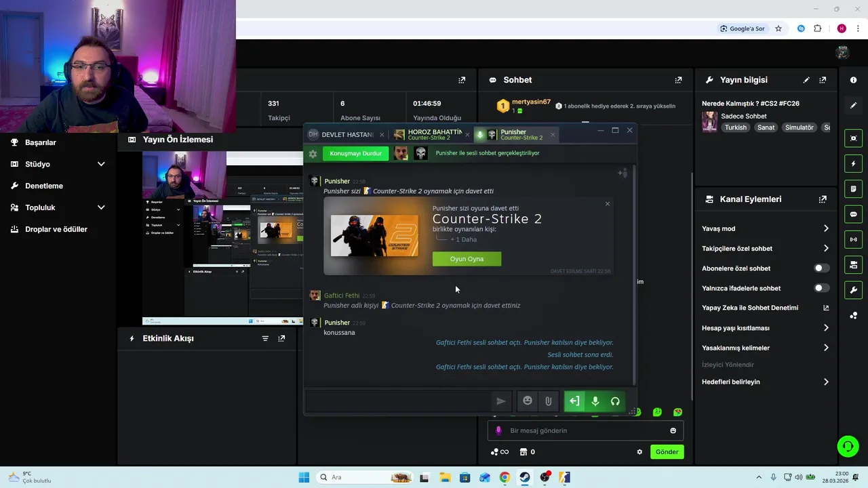
Task: Open Steam chat settings gear
Action: click(x=313, y=154)
